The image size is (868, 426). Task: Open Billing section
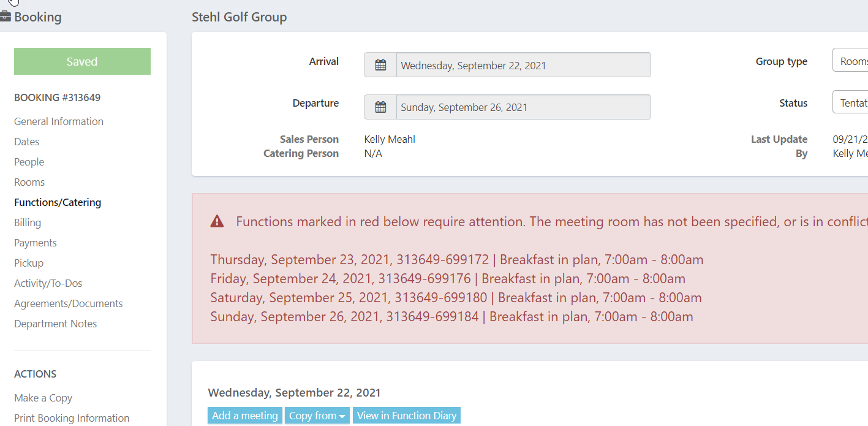pyautogui.click(x=28, y=223)
